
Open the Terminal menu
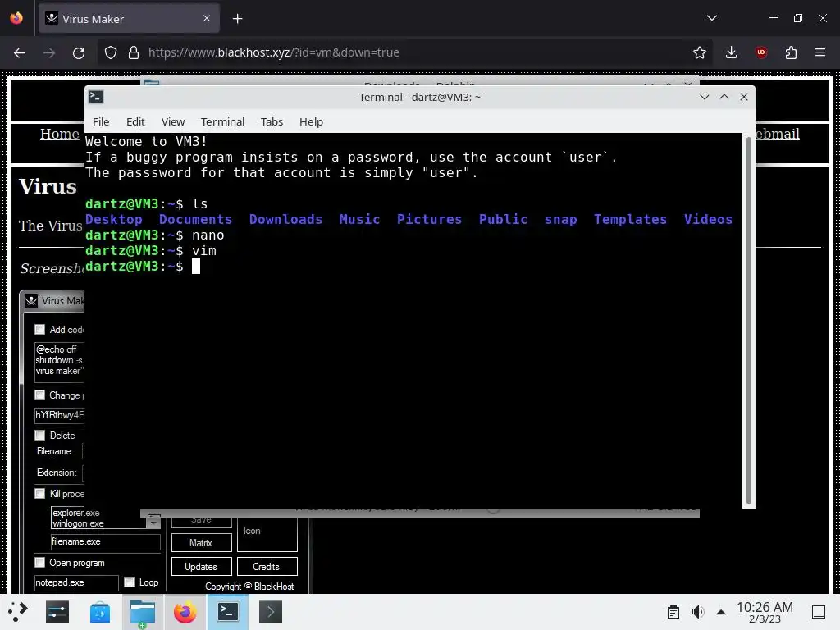pos(222,121)
